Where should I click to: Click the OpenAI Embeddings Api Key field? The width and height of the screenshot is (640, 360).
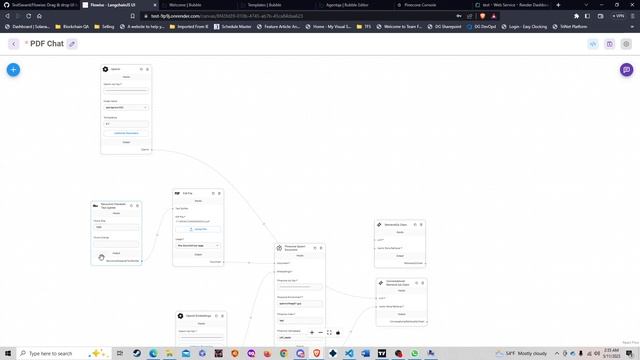[201, 337]
